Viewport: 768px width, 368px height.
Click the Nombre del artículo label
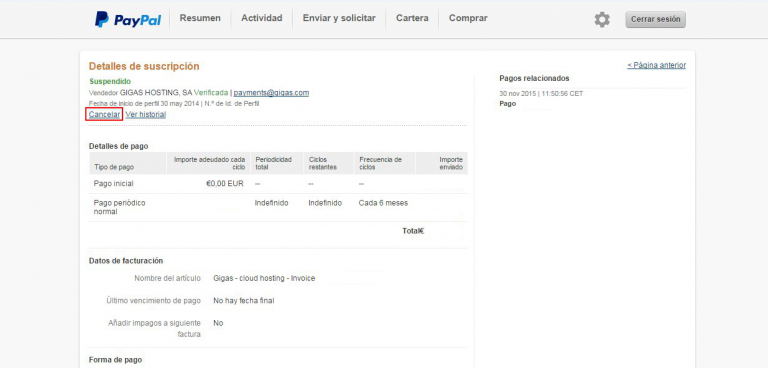click(168, 278)
